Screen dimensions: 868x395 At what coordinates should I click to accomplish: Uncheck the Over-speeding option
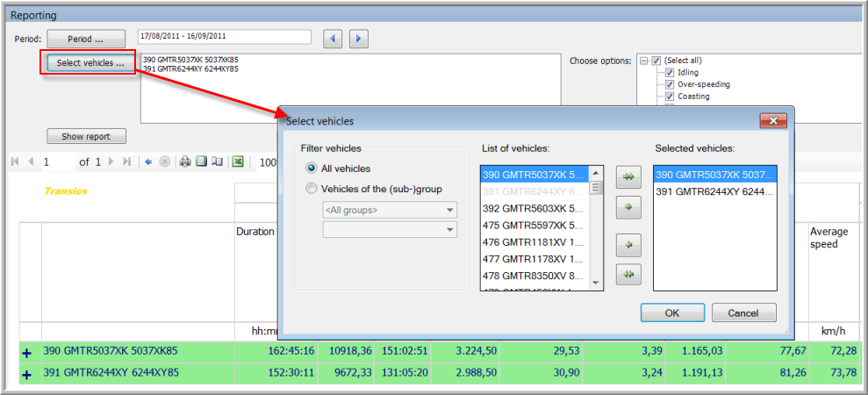[x=669, y=84]
